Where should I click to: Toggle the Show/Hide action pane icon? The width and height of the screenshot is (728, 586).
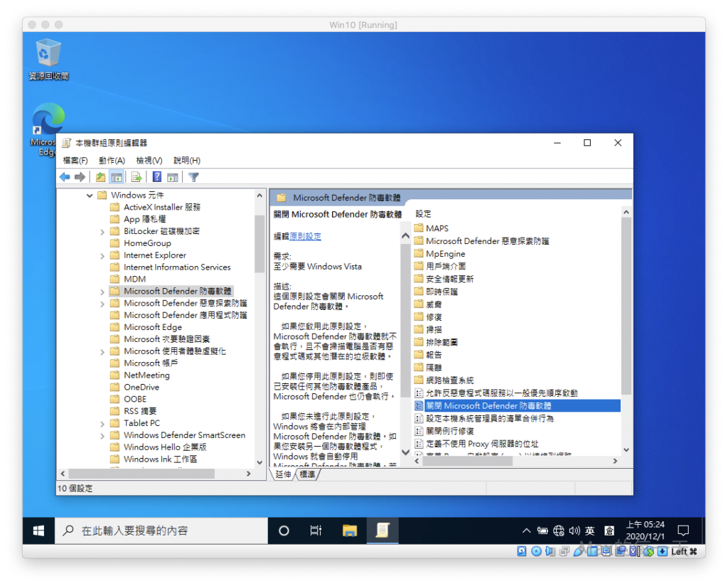pyautogui.click(x=173, y=177)
